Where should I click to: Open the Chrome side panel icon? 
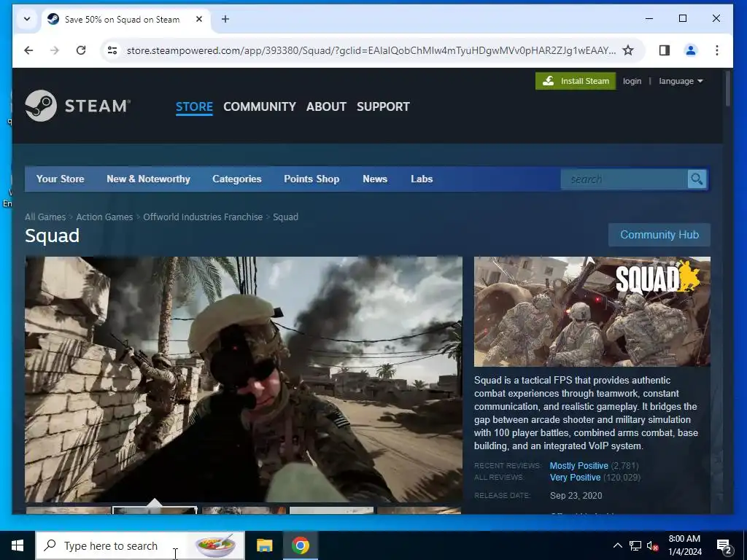click(665, 50)
